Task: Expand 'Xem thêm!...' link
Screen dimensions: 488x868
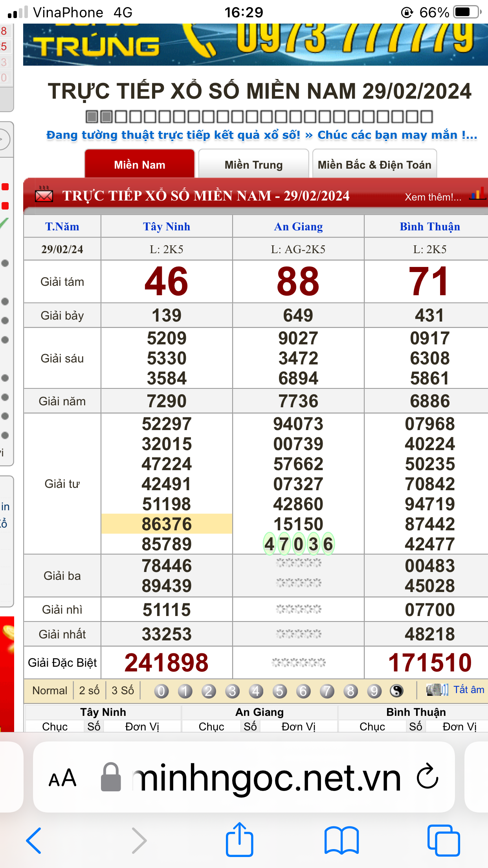Action: click(x=433, y=197)
